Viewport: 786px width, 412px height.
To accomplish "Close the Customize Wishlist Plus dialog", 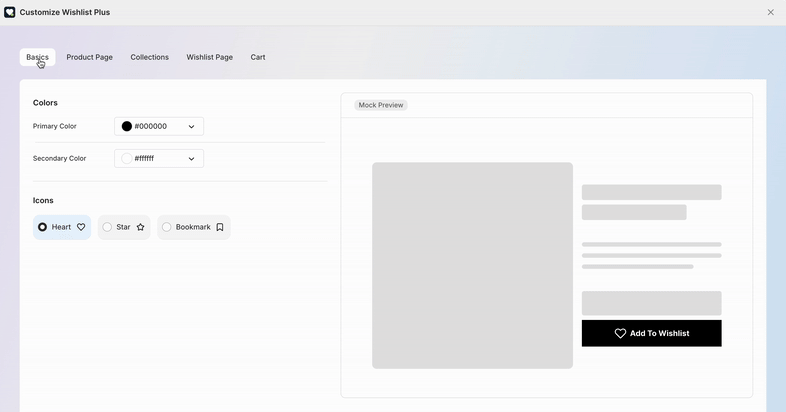I will click(770, 12).
